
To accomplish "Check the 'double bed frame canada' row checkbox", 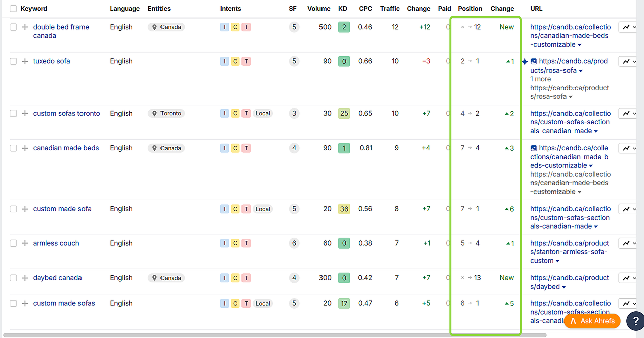I will [13, 27].
